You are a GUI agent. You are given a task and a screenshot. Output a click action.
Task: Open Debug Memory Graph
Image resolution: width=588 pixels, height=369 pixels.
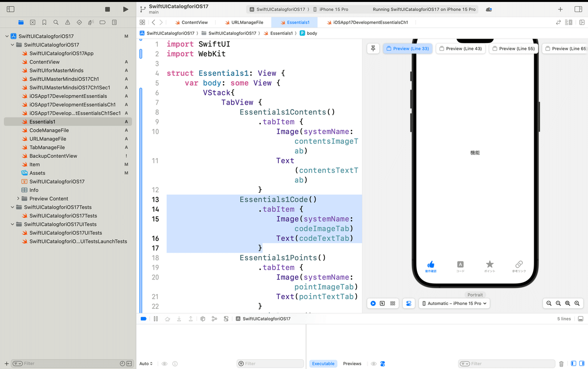[214, 319]
